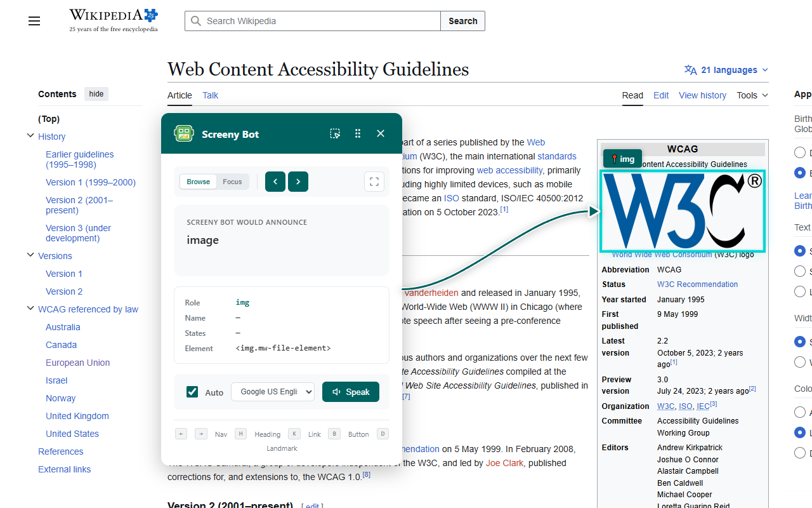Close the Screeny Bot panel
Screen dimensions: 812x508
pos(381,133)
